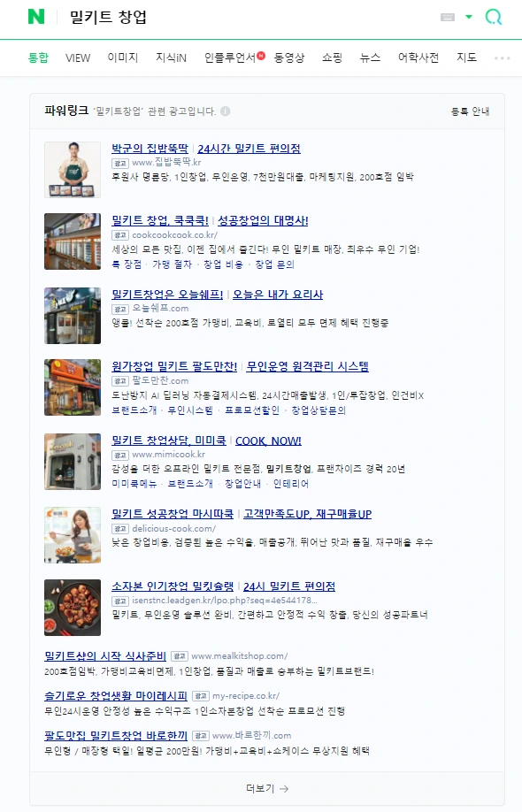Open the 박군의 집밥뚝딱 ad thumbnail
Screen dimensions: 522x812
73,170
